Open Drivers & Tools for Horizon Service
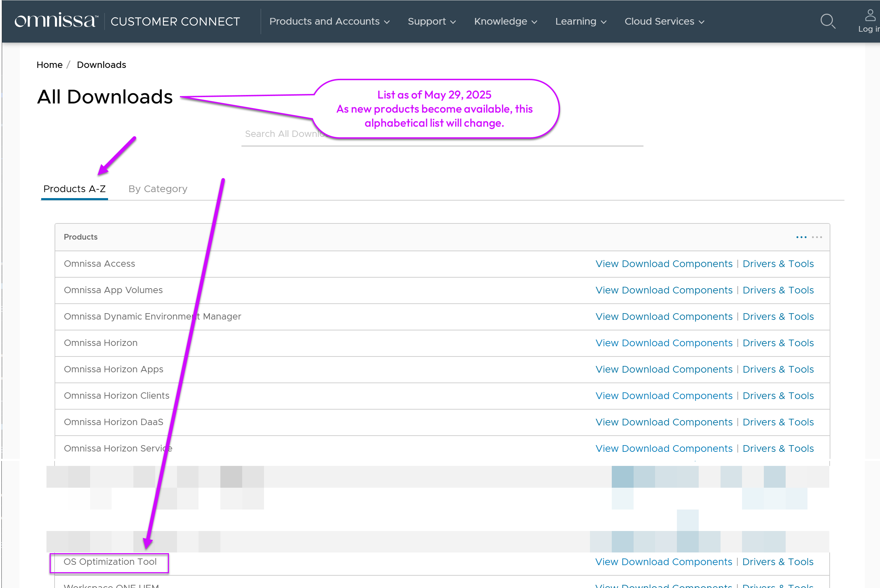 coord(778,449)
